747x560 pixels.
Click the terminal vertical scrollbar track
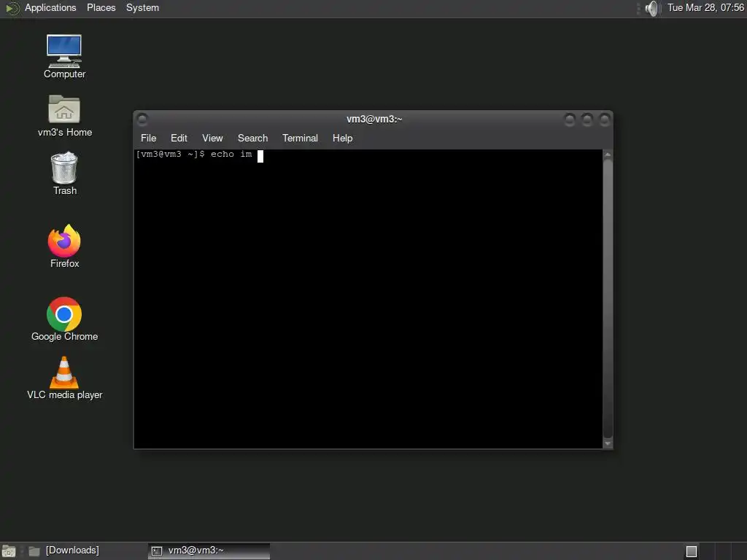608,299
